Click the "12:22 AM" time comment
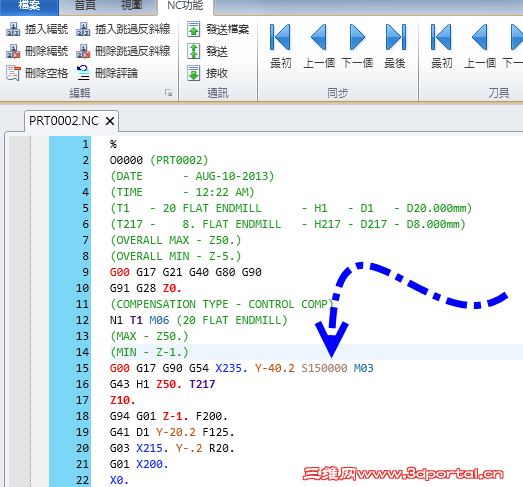Image resolution: width=523 pixels, height=487 pixels. (x=222, y=192)
